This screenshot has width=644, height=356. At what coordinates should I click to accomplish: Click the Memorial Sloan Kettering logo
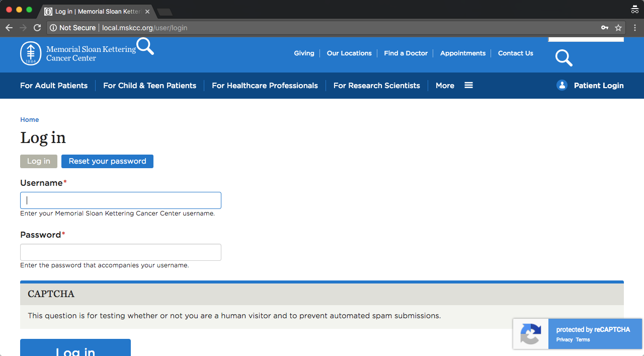click(78, 53)
